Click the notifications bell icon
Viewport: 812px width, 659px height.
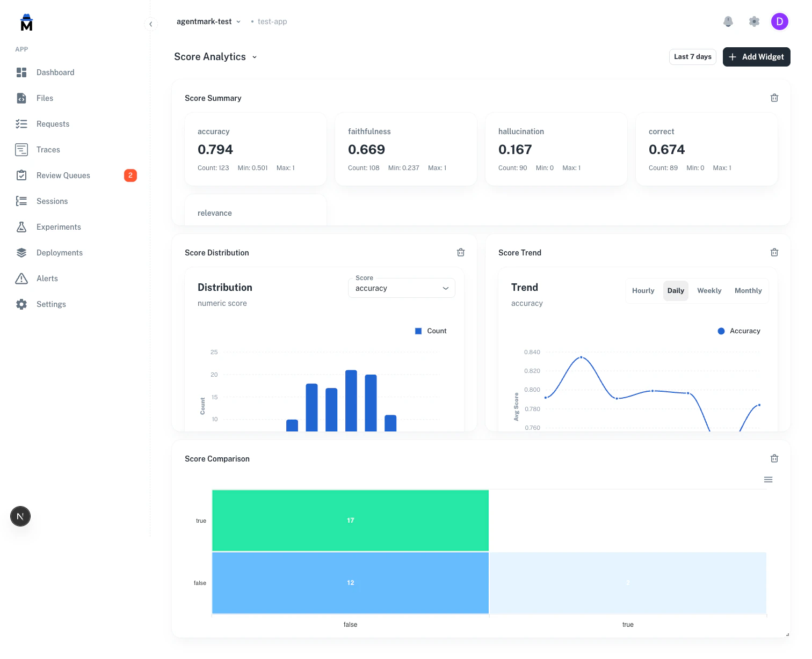[x=728, y=21]
